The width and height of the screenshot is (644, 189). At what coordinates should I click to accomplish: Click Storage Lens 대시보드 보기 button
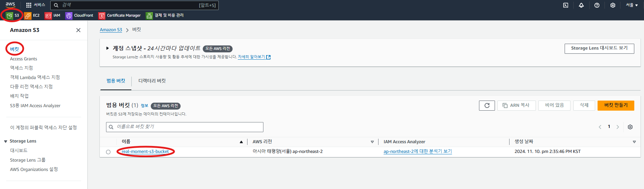pos(599,49)
